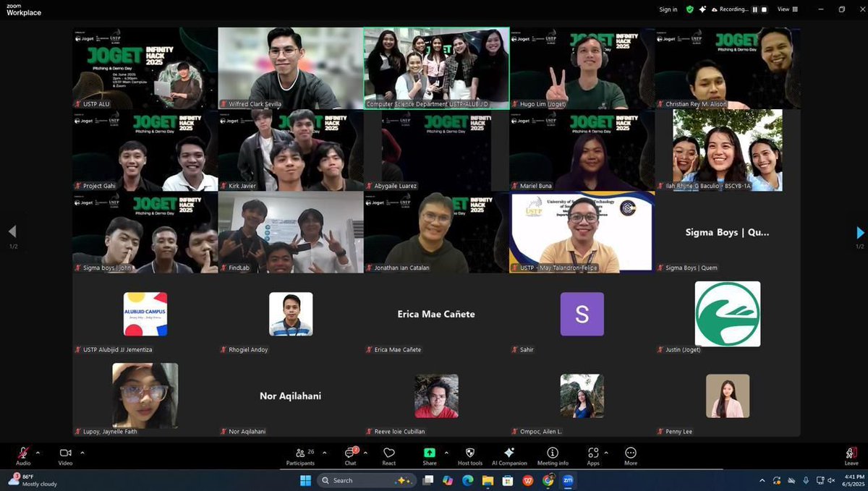The height and width of the screenshot is (491, 868).
Task: Select Hugo Lim (Joget) video tile
Action: tap(582, 68)
